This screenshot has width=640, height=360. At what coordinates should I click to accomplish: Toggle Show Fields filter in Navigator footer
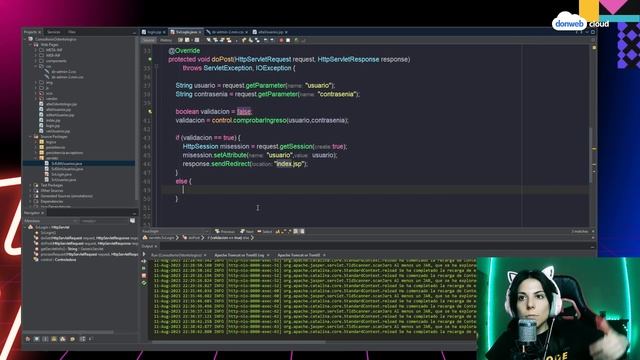tap(36, 339)
